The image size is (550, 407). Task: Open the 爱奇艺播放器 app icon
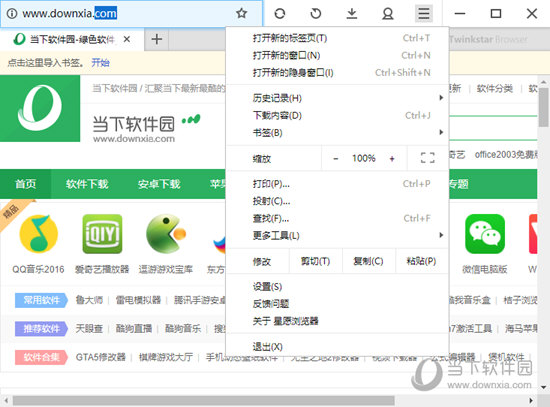(x=102, y=234)
